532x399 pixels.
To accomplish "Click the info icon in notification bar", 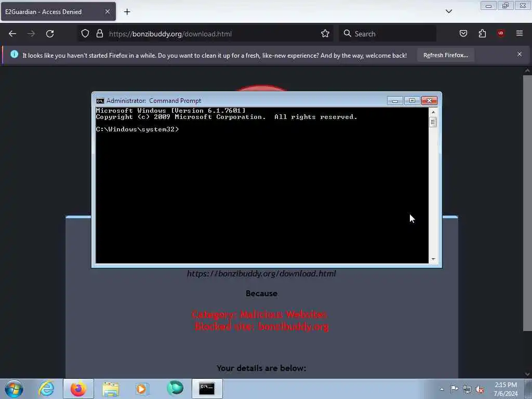I will [x=14, y=54].
